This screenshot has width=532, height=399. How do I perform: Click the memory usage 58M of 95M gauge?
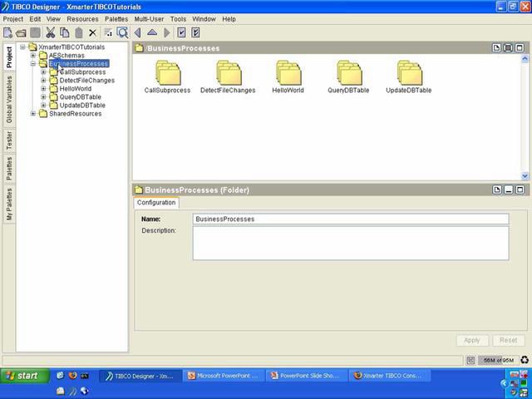click(499, 360)
